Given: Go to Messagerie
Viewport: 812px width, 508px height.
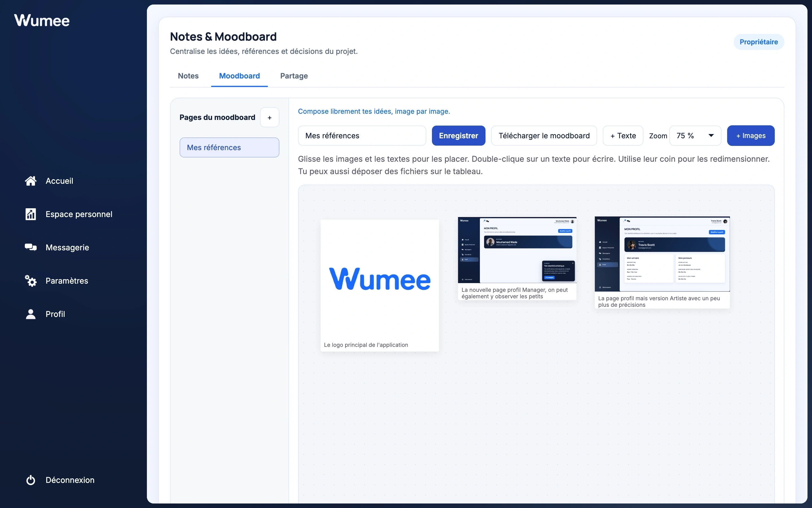Looking at the screenshot, I should point(67,247).
